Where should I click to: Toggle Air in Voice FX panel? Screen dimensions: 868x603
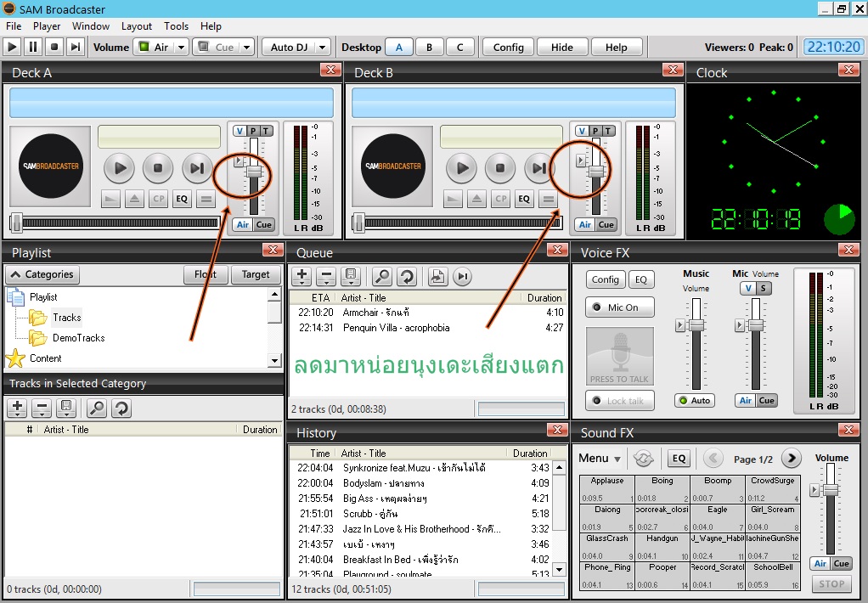[746, 400]
